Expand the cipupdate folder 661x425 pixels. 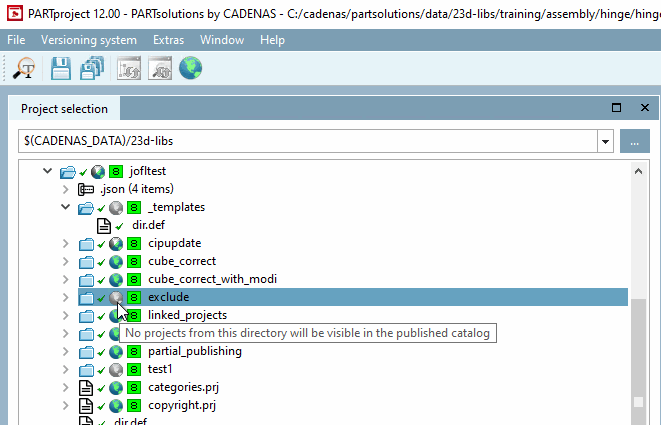[x=65, y=243]
